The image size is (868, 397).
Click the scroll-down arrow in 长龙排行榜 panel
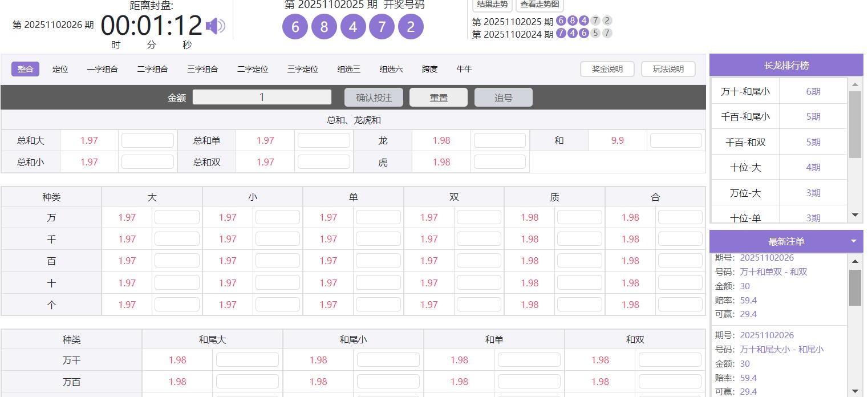[855, 215]
